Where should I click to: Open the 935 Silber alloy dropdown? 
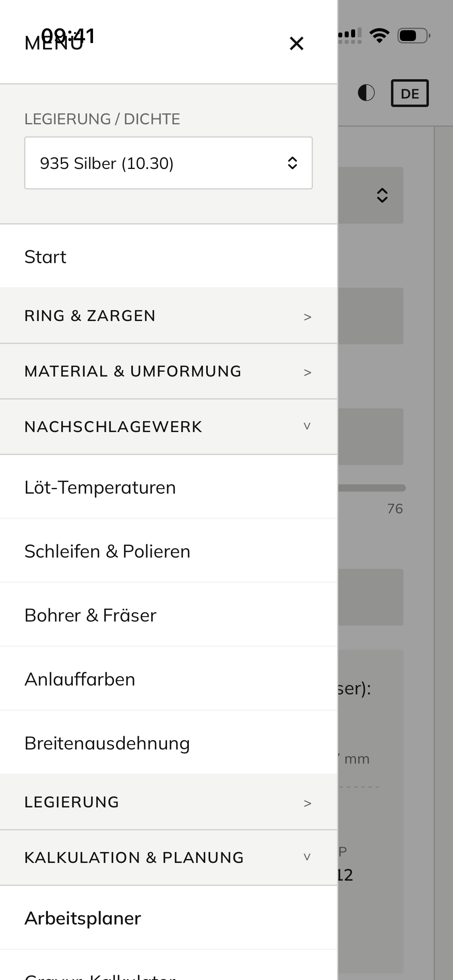coord(168,163)
